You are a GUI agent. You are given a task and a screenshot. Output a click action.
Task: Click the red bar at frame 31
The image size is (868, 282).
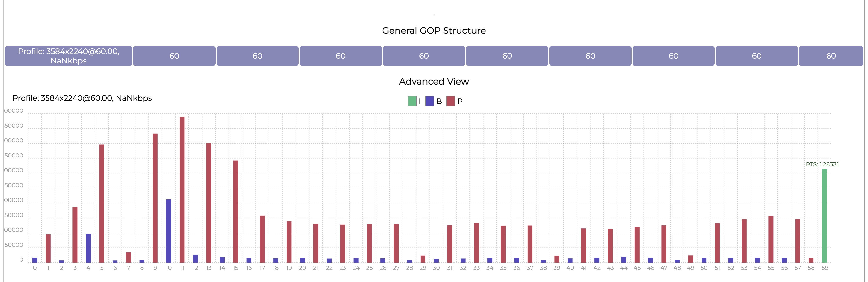449,244
